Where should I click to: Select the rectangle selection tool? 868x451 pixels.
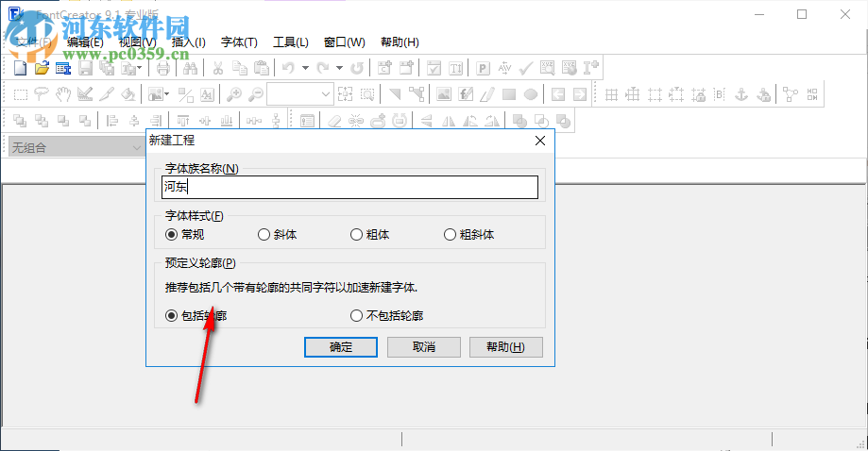tap(20, 94)
